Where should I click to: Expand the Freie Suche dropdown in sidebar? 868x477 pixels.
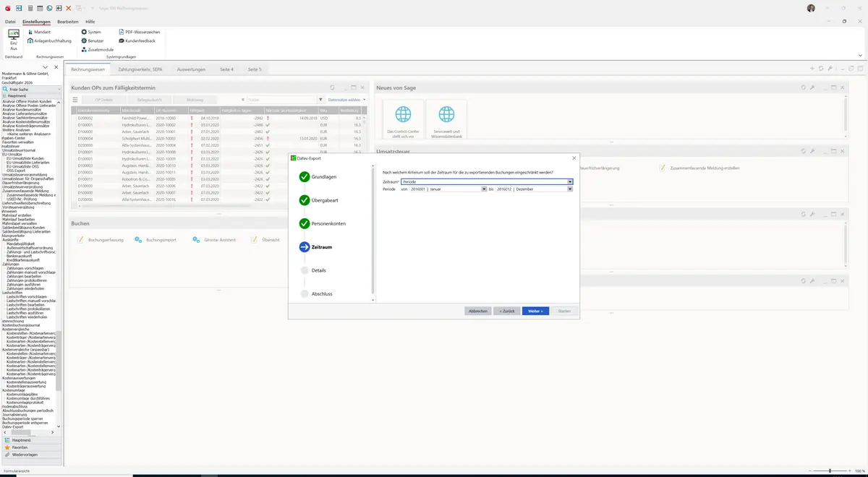pyautogui.click(x=58, y=89)
